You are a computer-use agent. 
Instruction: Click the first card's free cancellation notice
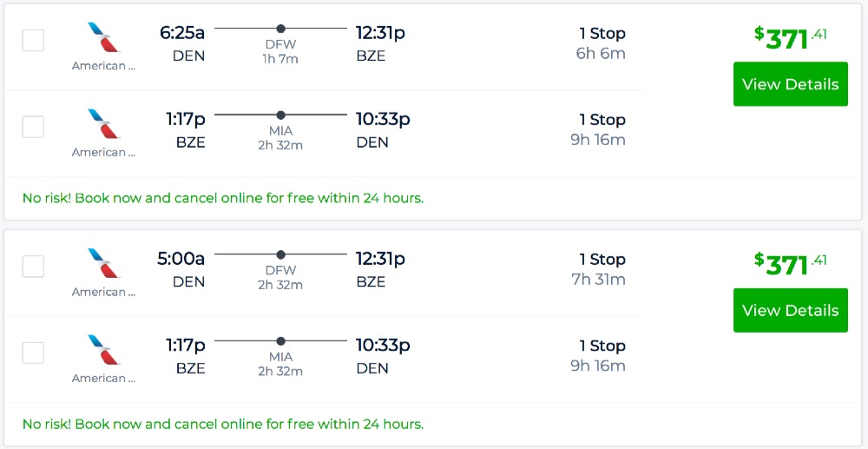(x=223, y=198)
